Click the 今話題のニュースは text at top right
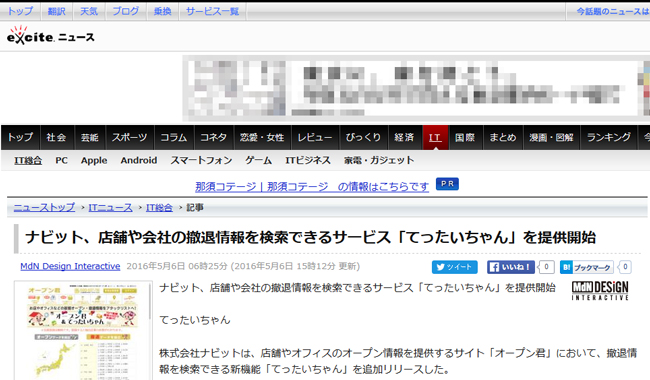650x380 pixels. (613, 11)
